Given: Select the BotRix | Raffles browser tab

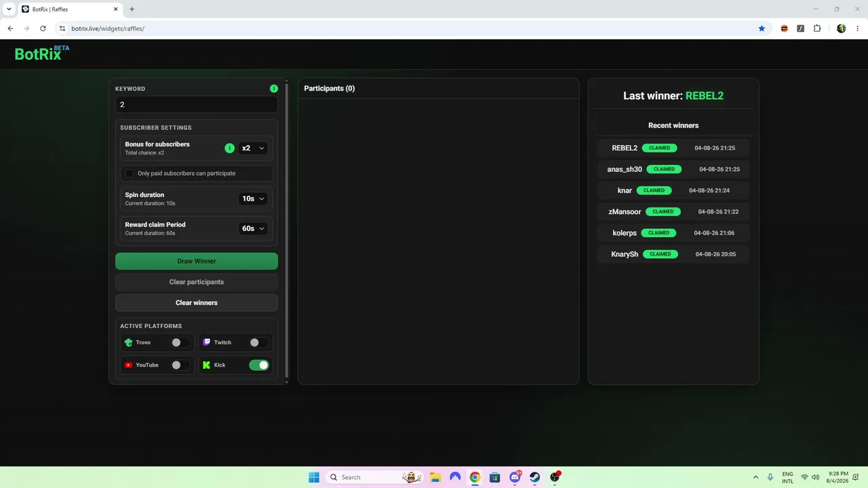Looking at the screenshot, I should click(x=69, y=9).
